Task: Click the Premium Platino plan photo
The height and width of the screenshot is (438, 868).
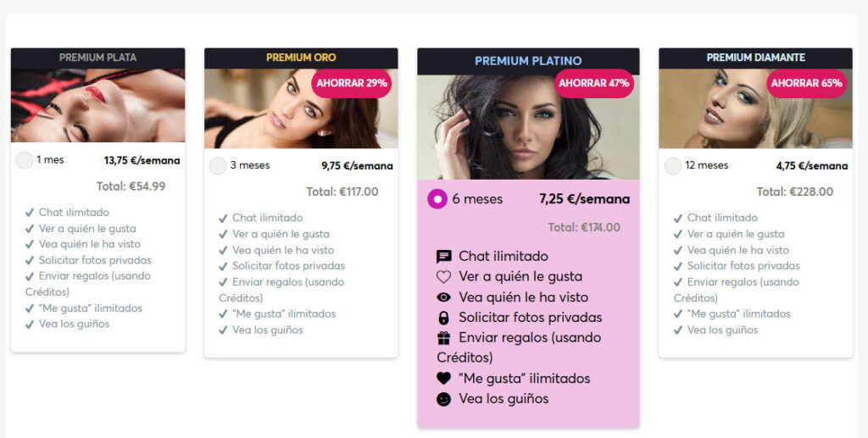Action: 528,127
